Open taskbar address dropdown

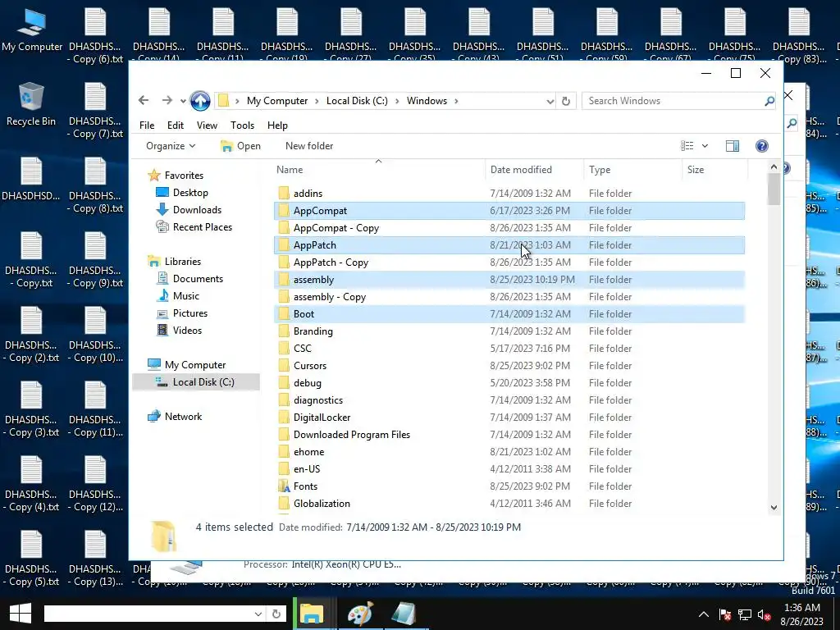[x=258, y=614]
